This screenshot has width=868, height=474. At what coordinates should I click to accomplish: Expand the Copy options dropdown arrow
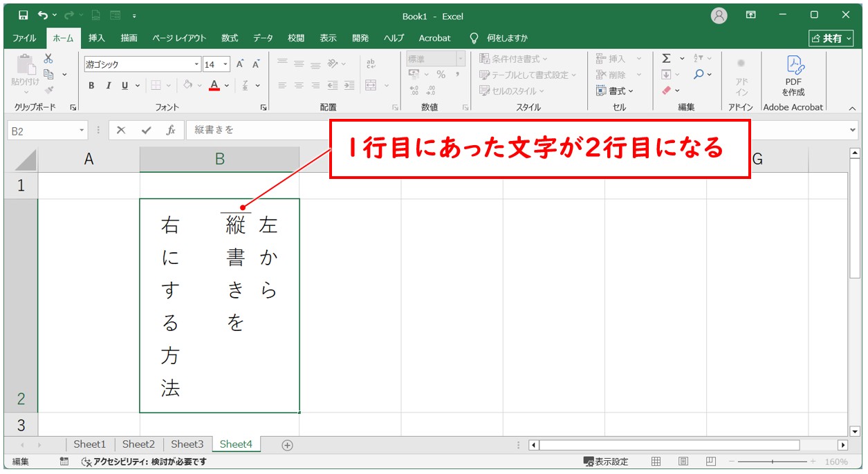click(x=64, y=74)
